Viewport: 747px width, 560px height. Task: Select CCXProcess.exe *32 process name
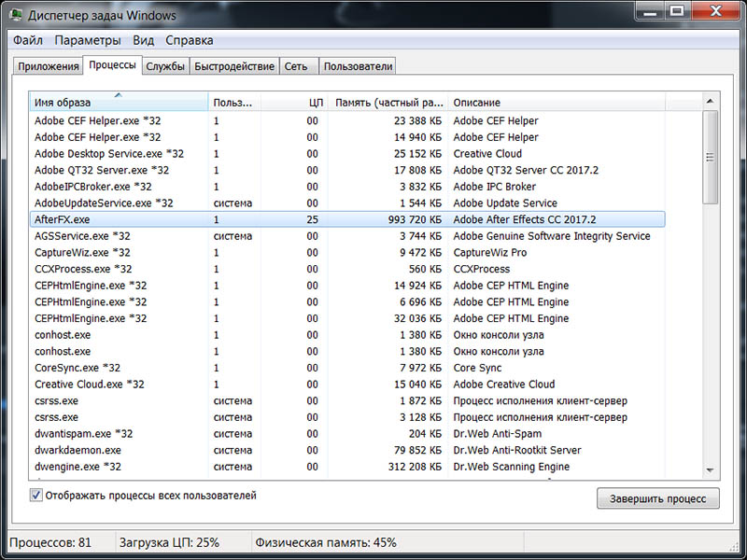coord(83,269)
